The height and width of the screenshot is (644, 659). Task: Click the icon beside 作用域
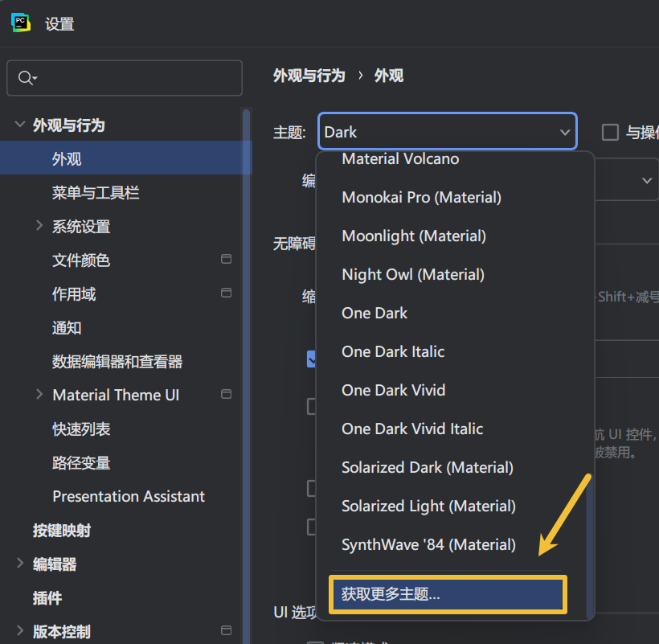point(227,293)
